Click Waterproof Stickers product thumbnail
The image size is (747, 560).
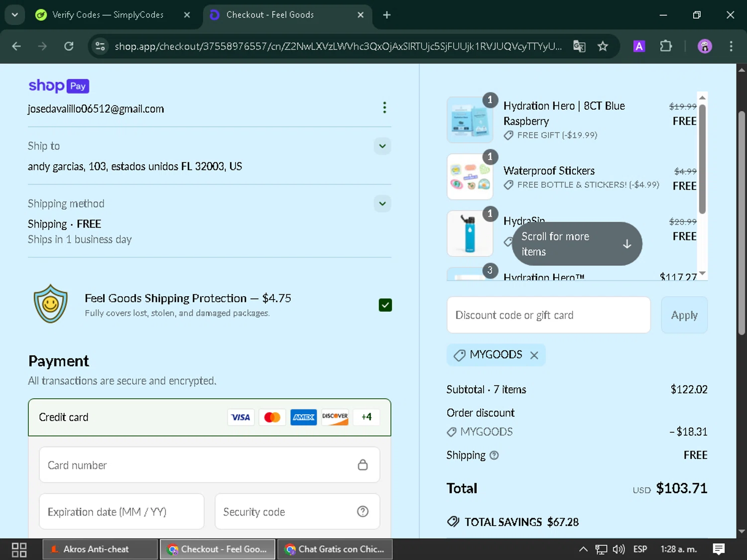click(x=470, y=177)
